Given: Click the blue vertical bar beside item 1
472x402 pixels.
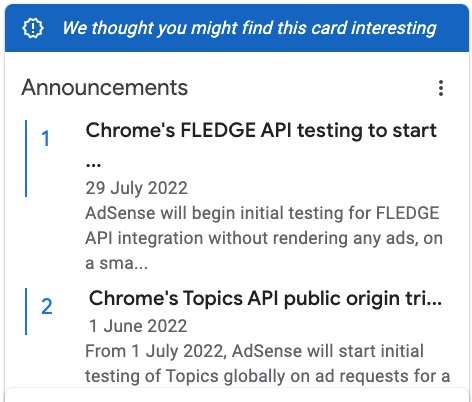Looking at the screenshot, I should pos(26,158).
